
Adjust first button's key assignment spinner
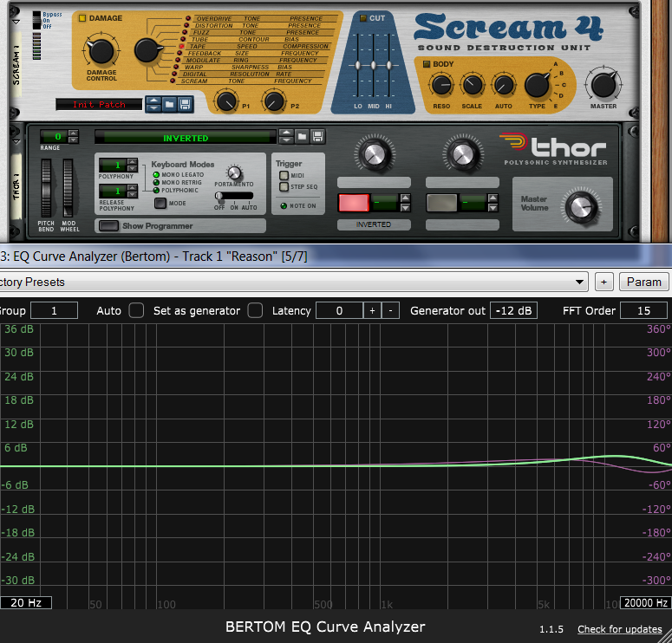(405, 203)
